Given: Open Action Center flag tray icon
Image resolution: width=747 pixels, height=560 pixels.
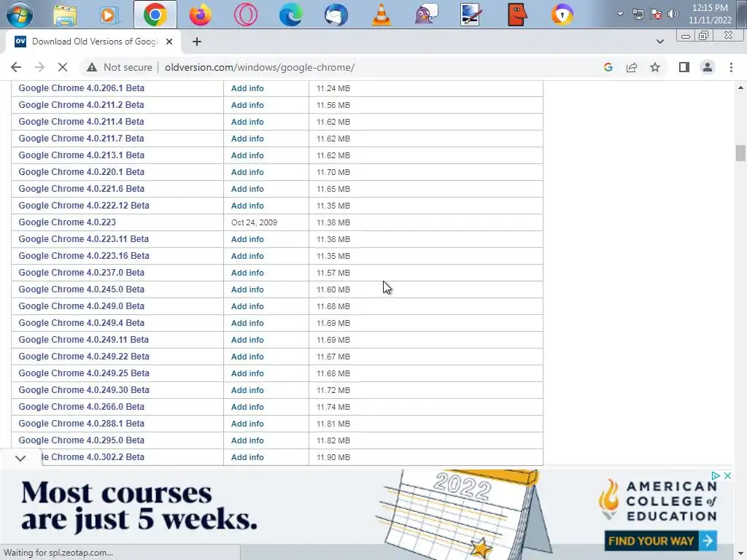Looking at the screenshot, I should (x=656, y=14).
